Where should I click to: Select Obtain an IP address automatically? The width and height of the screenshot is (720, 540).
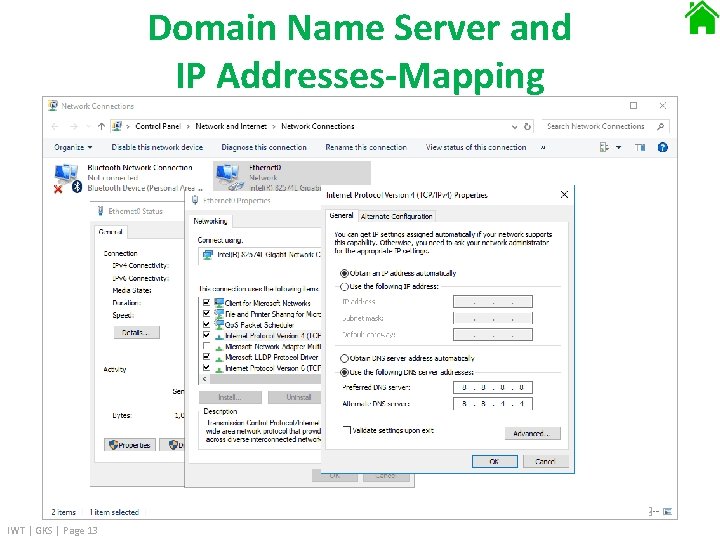pyautogui.click(x=344, y=273)
